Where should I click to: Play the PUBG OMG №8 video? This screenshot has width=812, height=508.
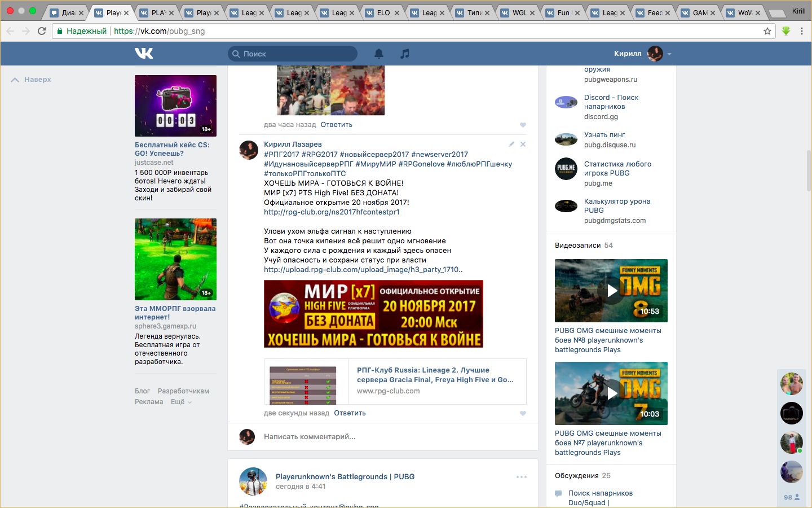click(x=611, y=290)
